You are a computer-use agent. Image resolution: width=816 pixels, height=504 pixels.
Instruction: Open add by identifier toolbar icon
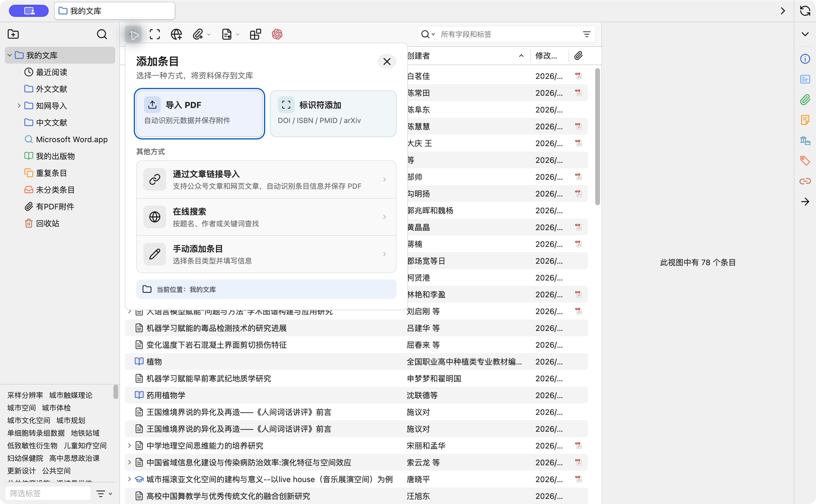click(x=155, y=34)
